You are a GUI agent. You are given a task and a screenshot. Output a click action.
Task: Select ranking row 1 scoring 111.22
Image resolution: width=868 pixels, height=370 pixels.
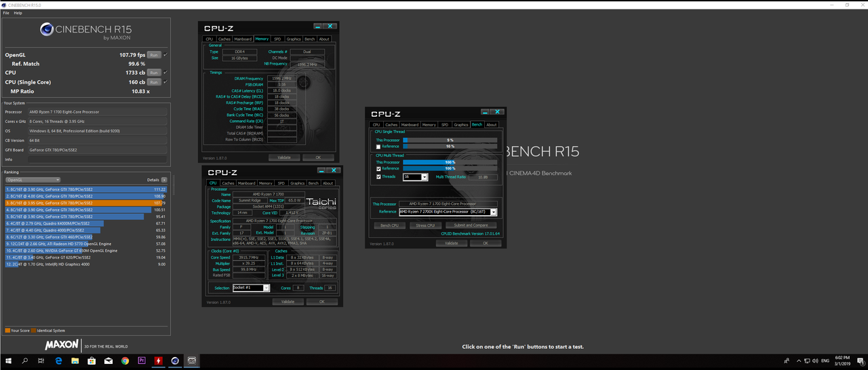[85, 189]
